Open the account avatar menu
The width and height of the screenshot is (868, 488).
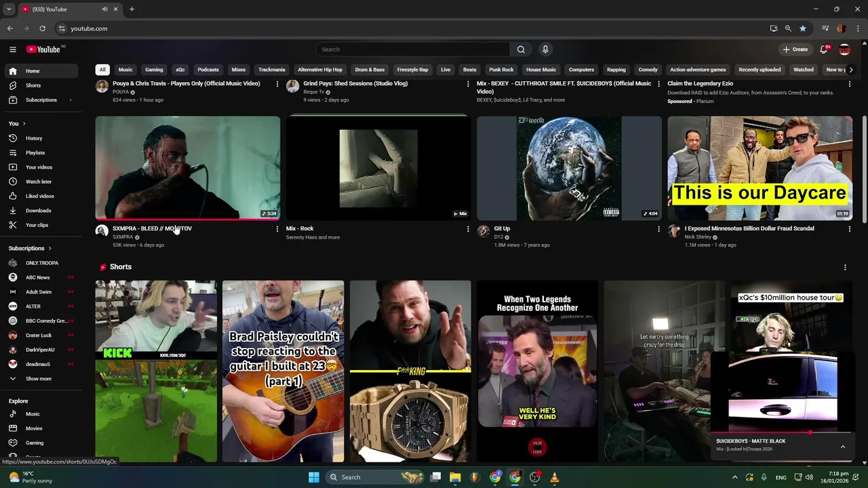click(x=844, y=49)
